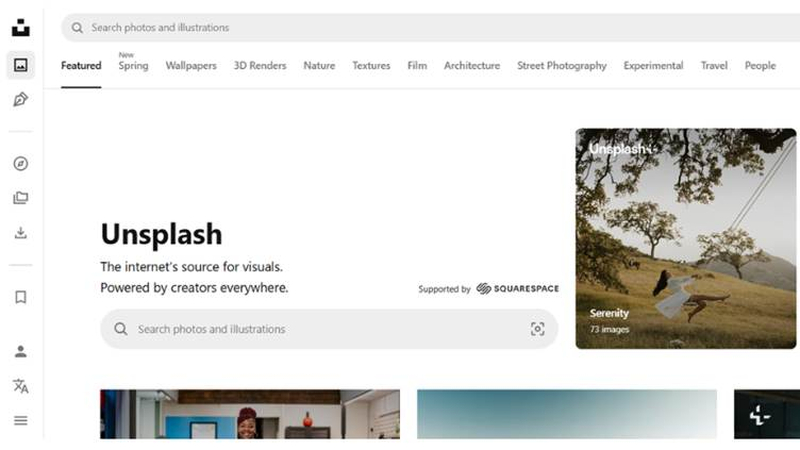Image resolution: width=800 pixels, height=450 pixels.
Task: Switch to the Travel tab
Action: click(714, 65)
